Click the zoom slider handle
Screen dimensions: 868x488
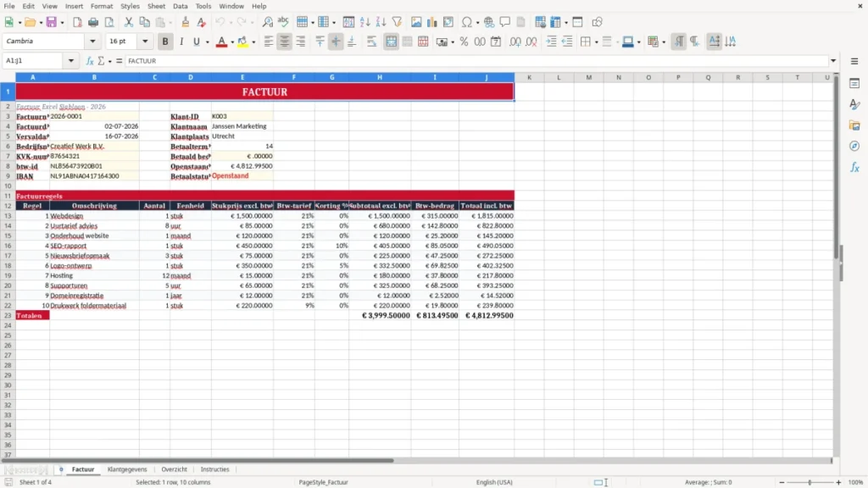coord(810,482)
